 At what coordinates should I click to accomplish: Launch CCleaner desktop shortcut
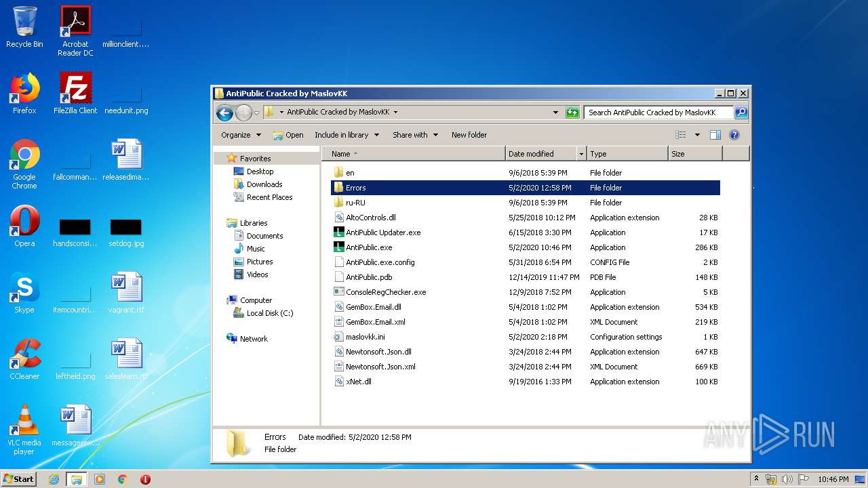24,359
